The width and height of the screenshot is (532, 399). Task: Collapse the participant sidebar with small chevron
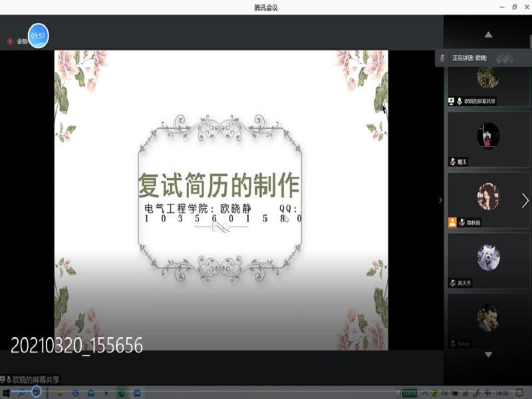point(440,199)
